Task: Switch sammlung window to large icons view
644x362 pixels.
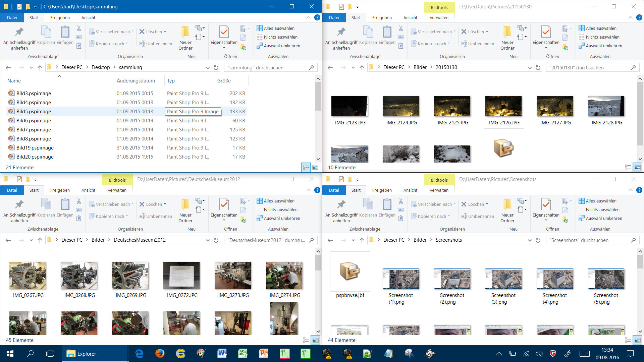Action: coord(315,167)
